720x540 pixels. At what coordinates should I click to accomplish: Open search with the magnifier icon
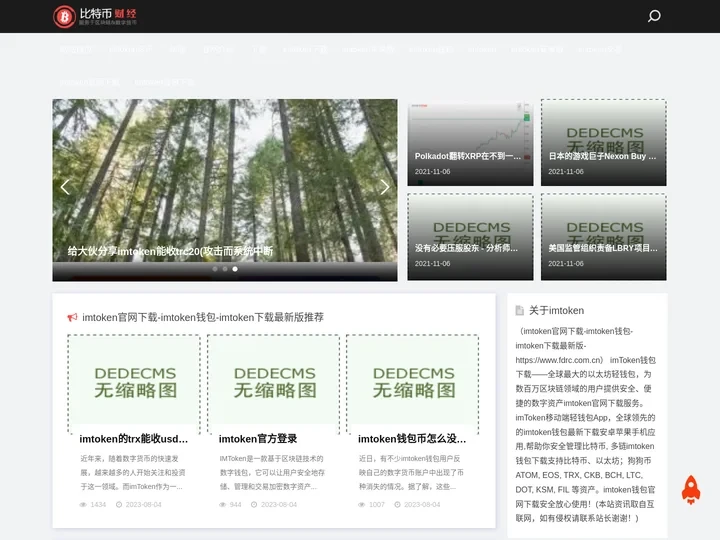click(654, 16)
